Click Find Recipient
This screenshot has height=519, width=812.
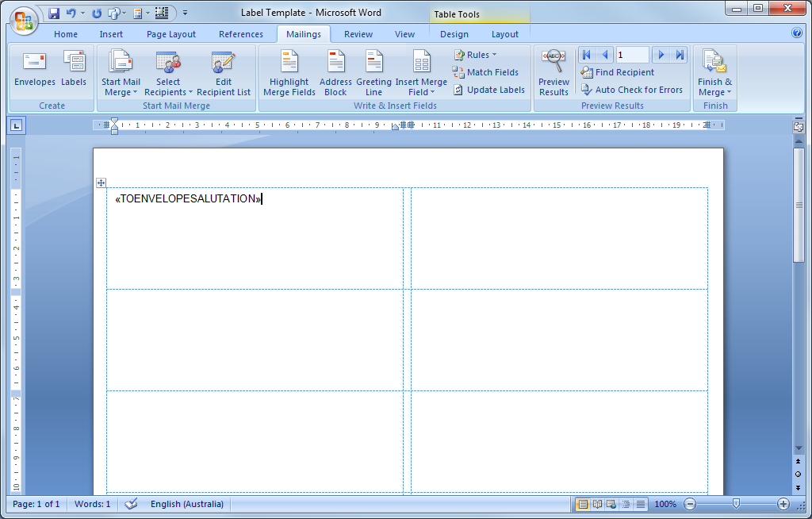[617, 72]
